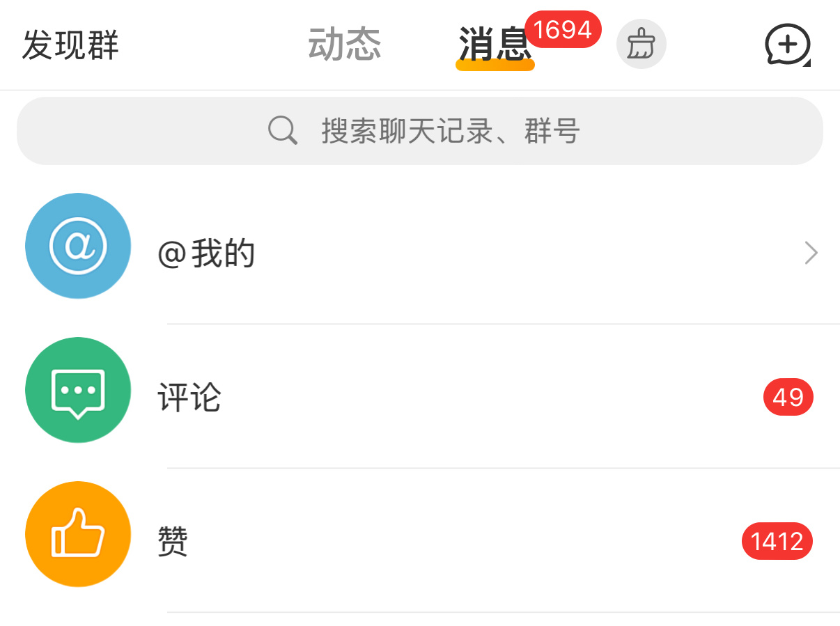Start a new chat with the plus bubble icon
Image resolution: width=840 pixels, height=626 pixels.
(788, 45)
